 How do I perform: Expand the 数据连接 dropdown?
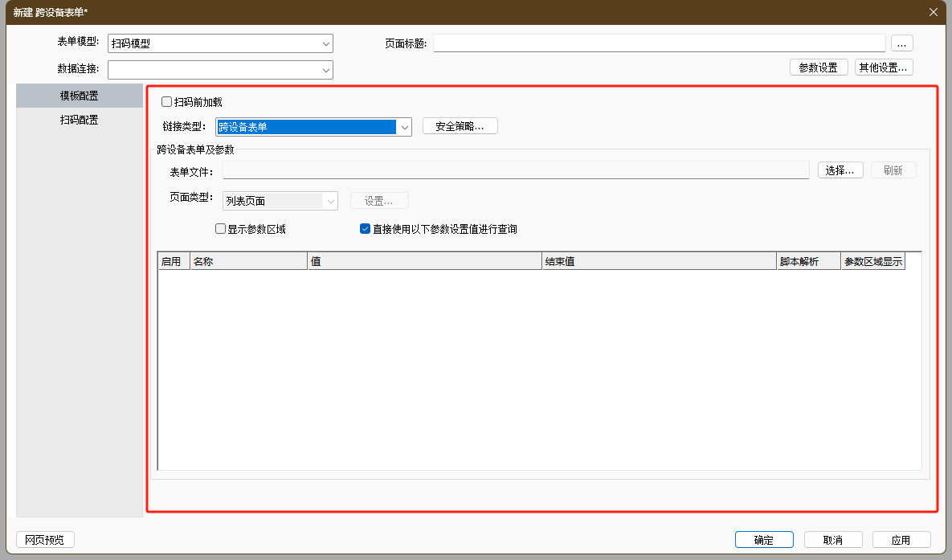(x=325, y=71)
